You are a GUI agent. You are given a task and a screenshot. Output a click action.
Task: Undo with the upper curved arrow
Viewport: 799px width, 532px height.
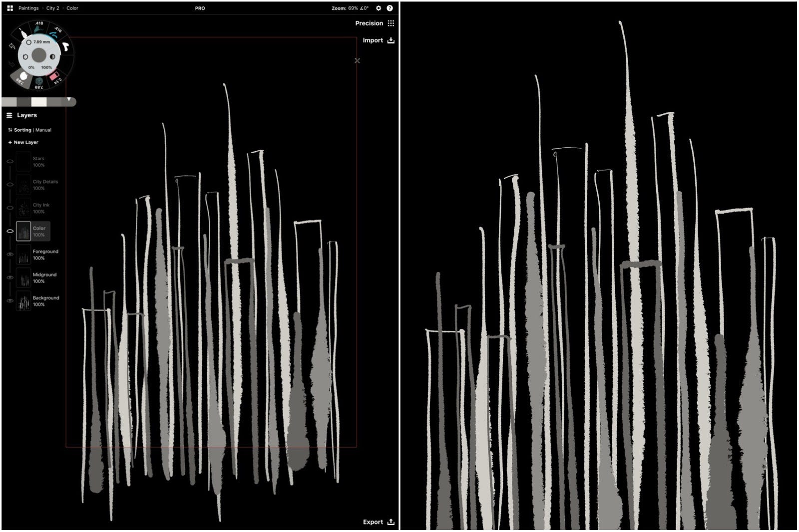(12, 46)
